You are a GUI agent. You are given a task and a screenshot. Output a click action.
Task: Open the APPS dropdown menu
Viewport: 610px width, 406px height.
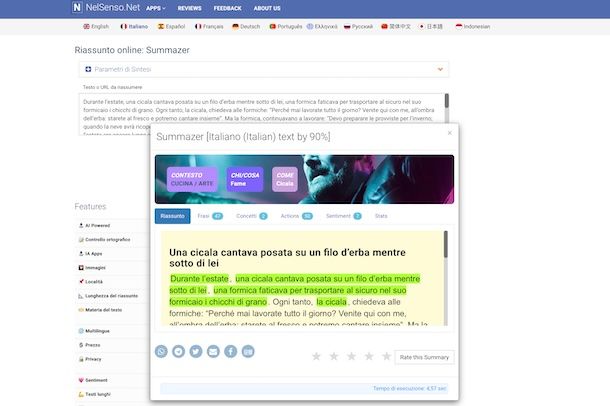(x=154, y=8)
